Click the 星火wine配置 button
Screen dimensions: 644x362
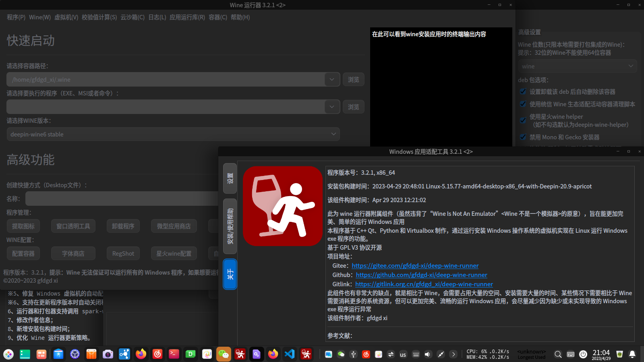coord(174,253)
